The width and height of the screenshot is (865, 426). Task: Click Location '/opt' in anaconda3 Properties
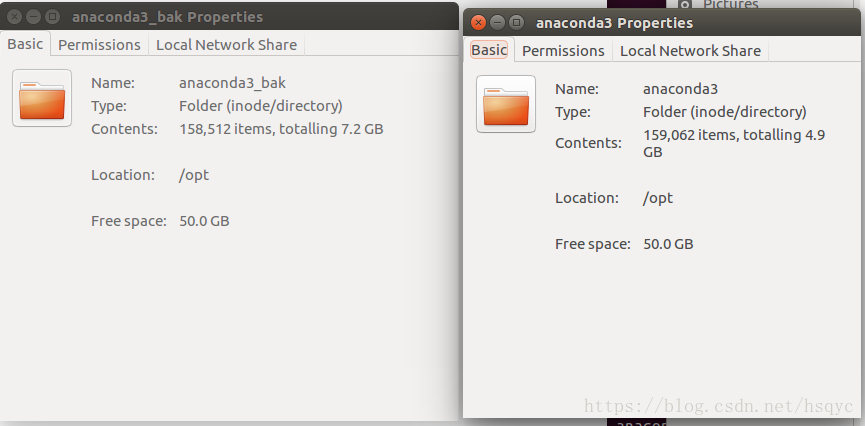coord(658,198)
